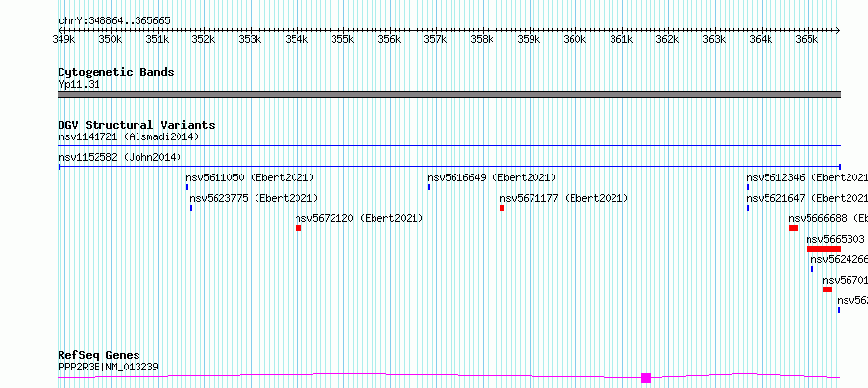Image resolution: width=868 pixels, height=388 pixels.
Task: Click the Cytogenetic Bands track title
Action: click(x=116, y=72)
